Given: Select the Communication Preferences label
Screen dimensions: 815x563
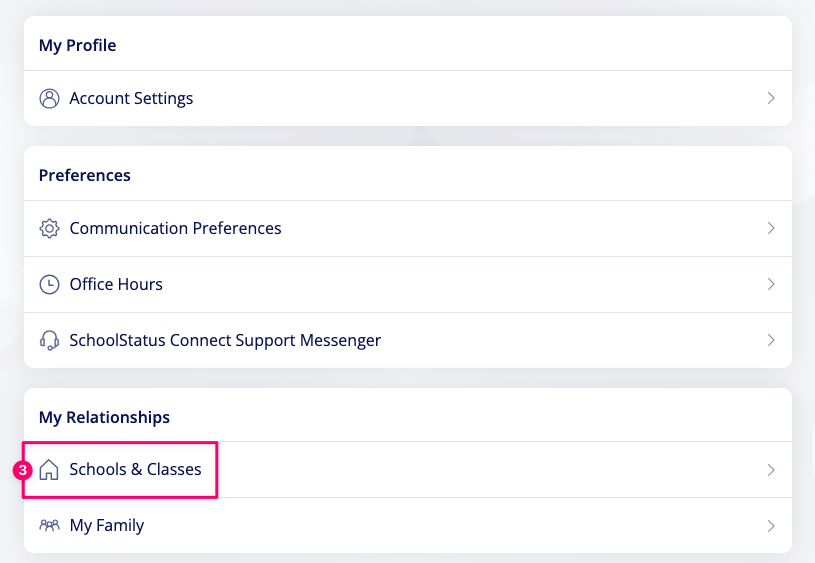Looking at the screenshot, I should point(175,228).
